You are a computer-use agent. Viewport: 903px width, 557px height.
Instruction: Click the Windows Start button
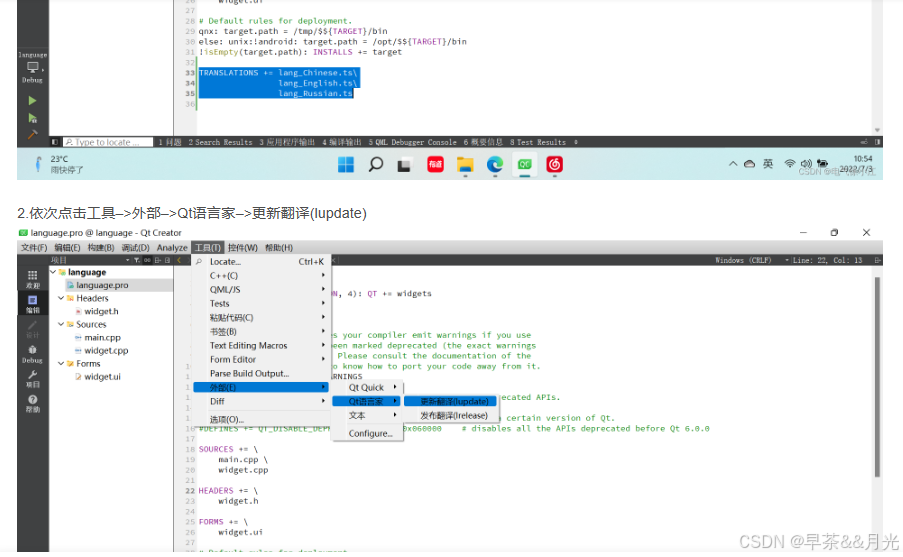[346, 165]
